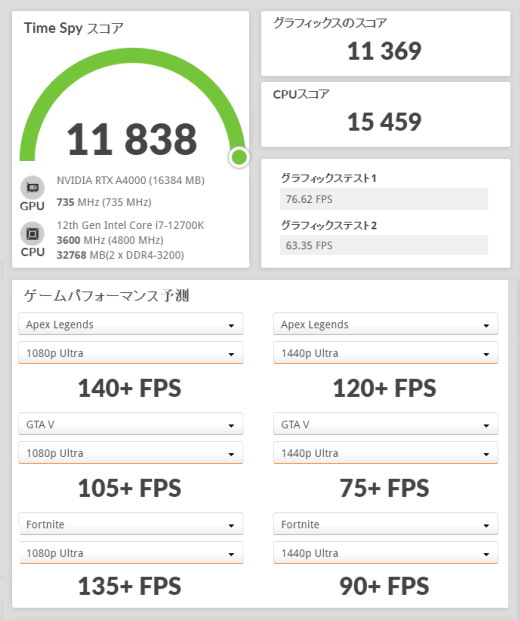
Task: Click the 105+ FPS GTA V estimate
Action: tap(130, 488)
